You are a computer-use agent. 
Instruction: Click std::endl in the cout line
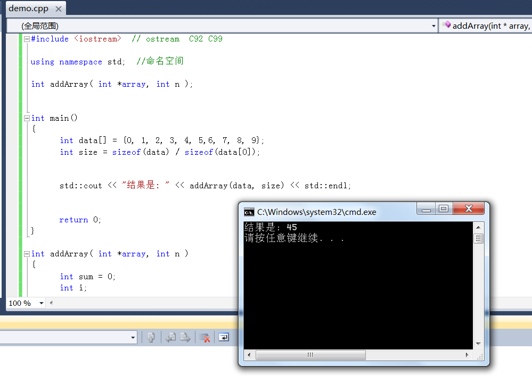pyautogui.click(x=326, y=186)
